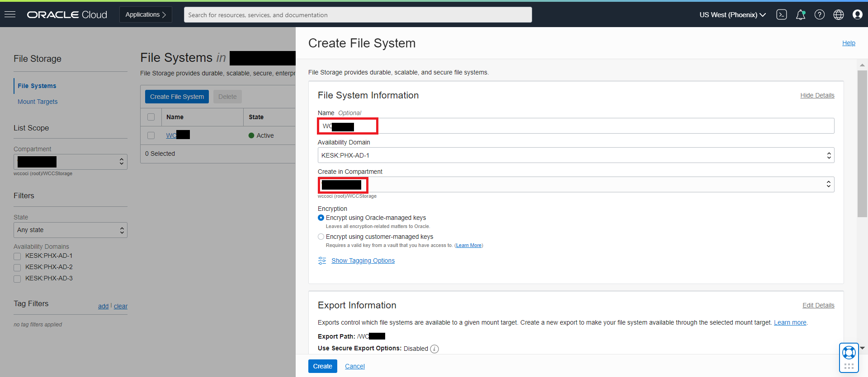Image resolution: width=868 pixels, height=377 pixels.
Task: Open the US West (Phoenix) region selector
Action: (x=732, y=14)
